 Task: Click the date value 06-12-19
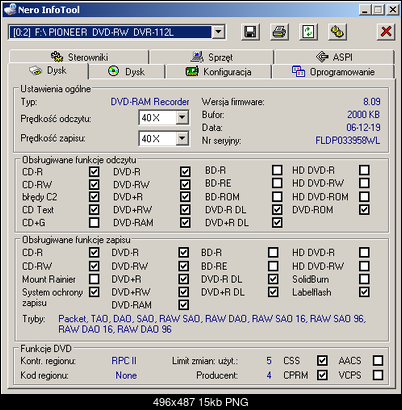tap(363, 127)
